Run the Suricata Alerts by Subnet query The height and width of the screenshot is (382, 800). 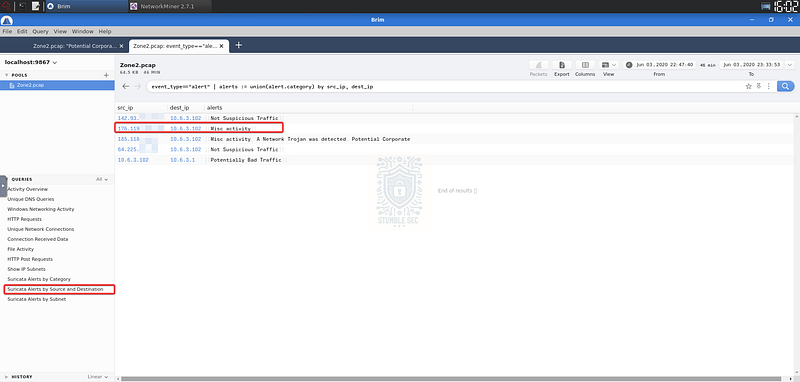[37, 299]
